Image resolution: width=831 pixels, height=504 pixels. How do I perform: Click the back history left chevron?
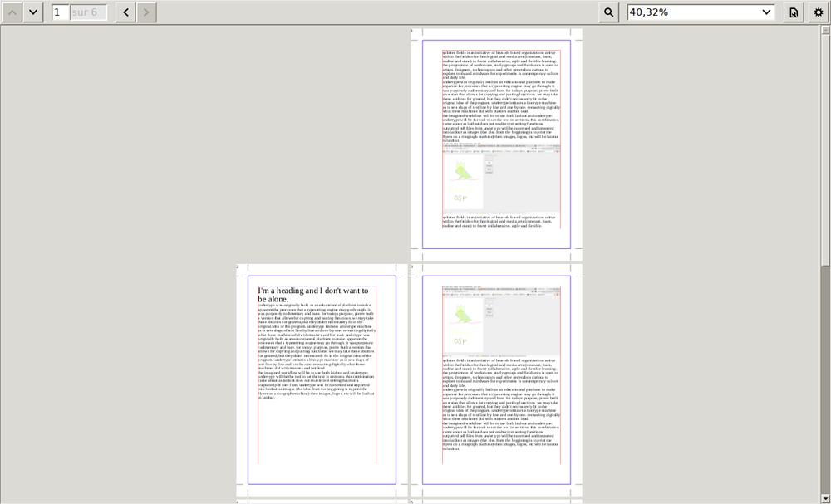[x=125, y=12]
